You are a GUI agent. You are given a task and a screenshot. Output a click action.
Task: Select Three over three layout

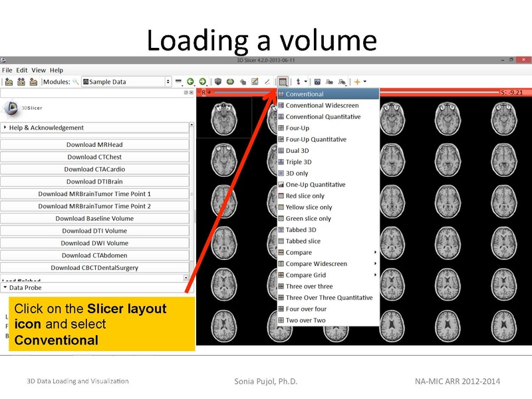[x=328, y=287]
